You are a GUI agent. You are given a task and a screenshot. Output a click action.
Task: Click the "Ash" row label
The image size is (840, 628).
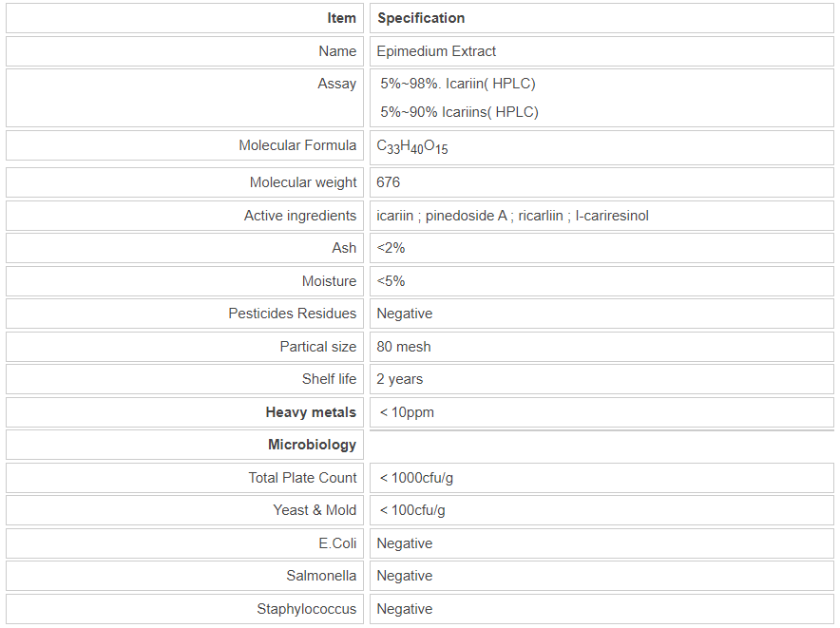(344, 248)
